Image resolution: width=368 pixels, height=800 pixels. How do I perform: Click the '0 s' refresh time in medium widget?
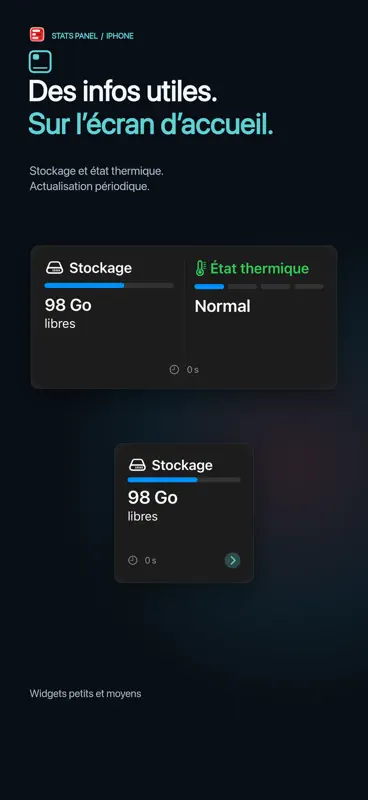pos(192,369)
